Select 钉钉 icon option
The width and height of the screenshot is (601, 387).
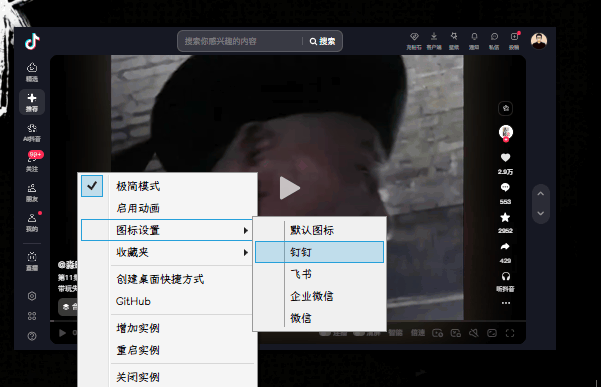click(x=319, y=252)
